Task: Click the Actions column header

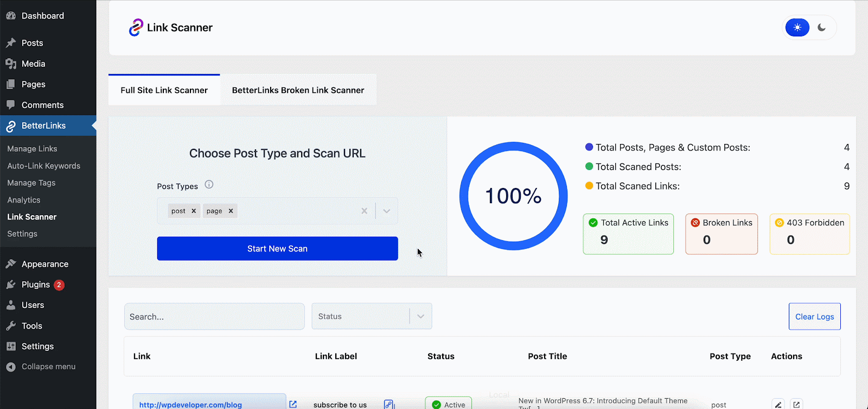Action: tap(787, 356)
